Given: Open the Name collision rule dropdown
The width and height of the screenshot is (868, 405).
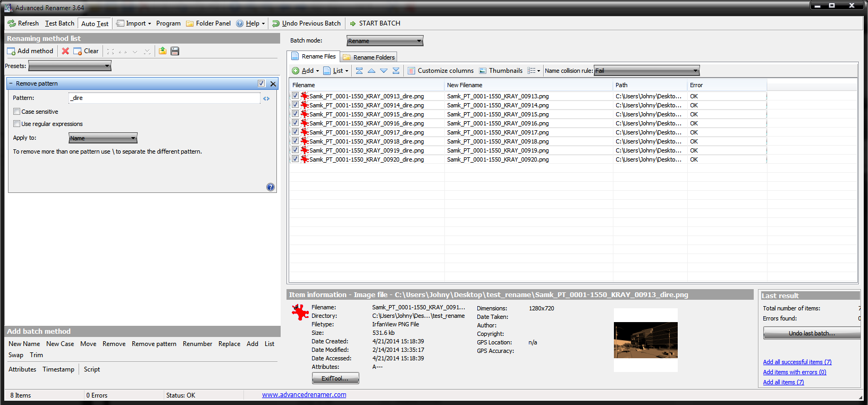Looking at the screenshot, I should coord(646,71).
